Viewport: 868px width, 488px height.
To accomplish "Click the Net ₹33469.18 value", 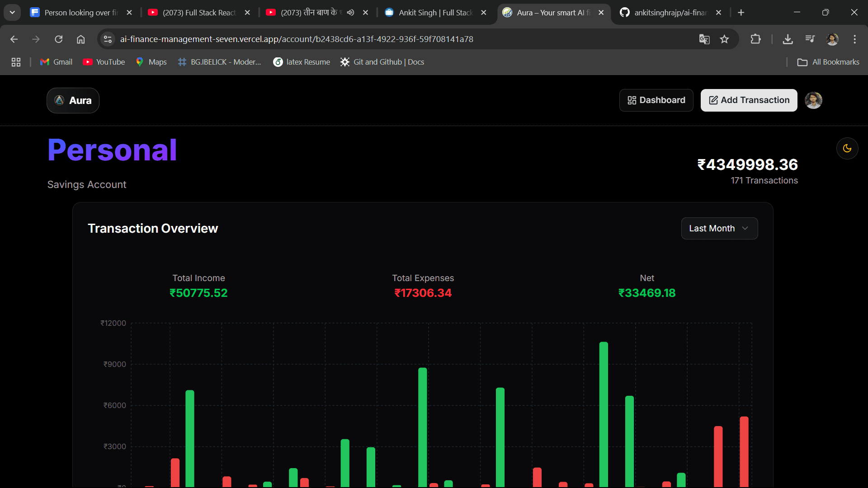I will click(647, 293).
